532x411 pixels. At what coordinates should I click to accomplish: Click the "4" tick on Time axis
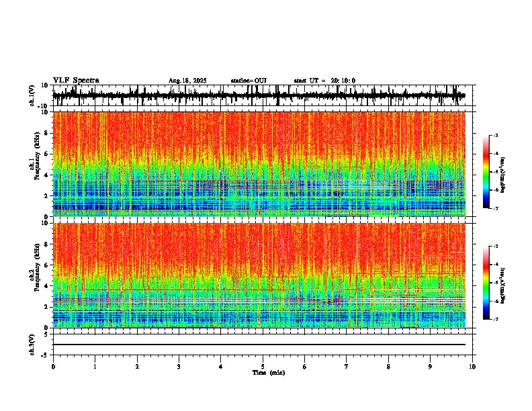pyautogui.click(x=221, y=367)
